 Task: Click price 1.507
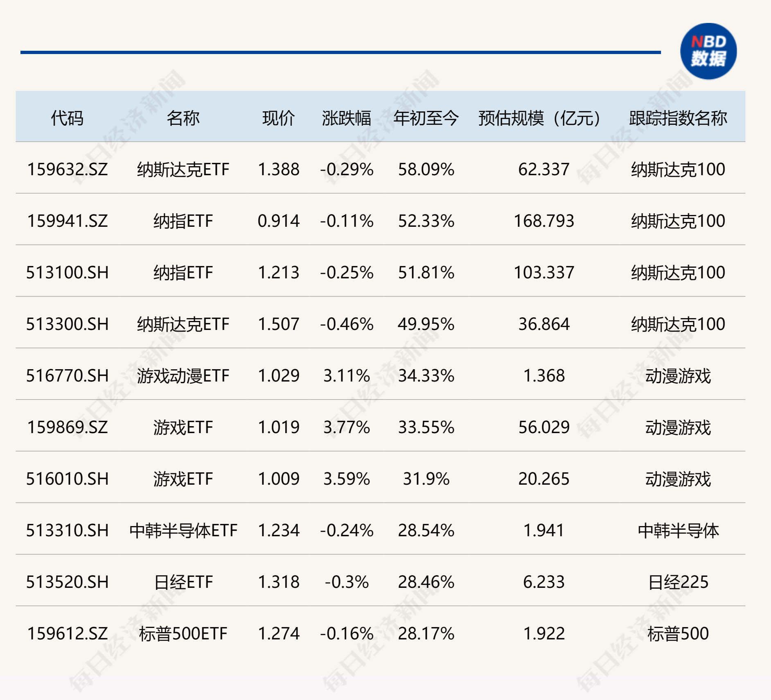coord(279,324)
